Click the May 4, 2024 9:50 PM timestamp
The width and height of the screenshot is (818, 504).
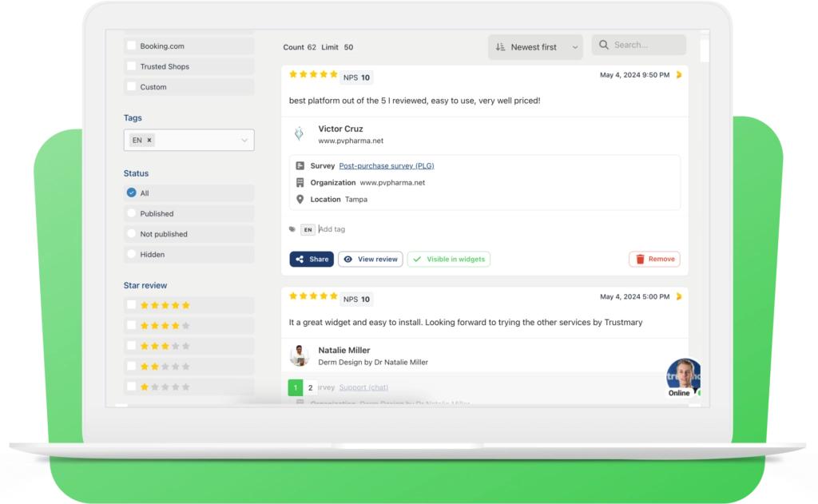click(634, 75)
